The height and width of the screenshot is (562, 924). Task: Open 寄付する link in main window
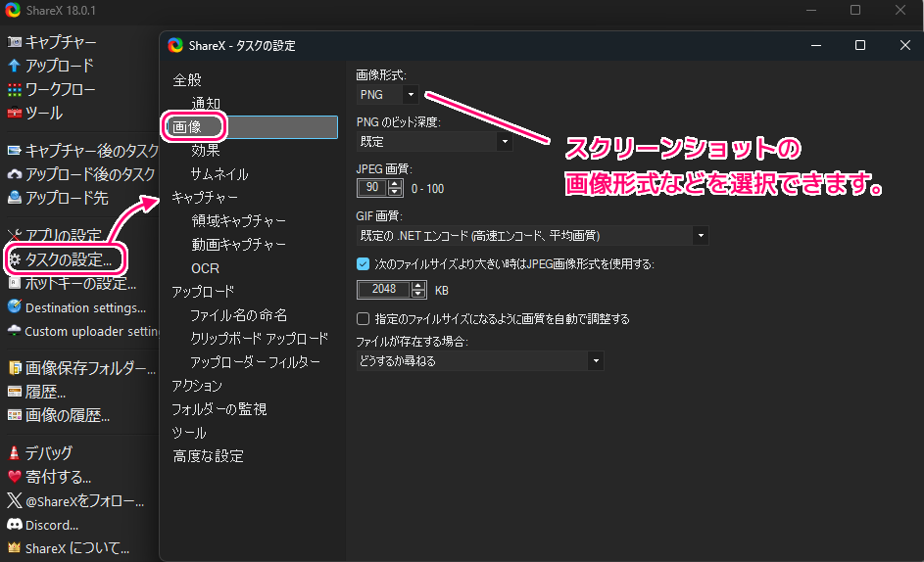coord(59,477)
